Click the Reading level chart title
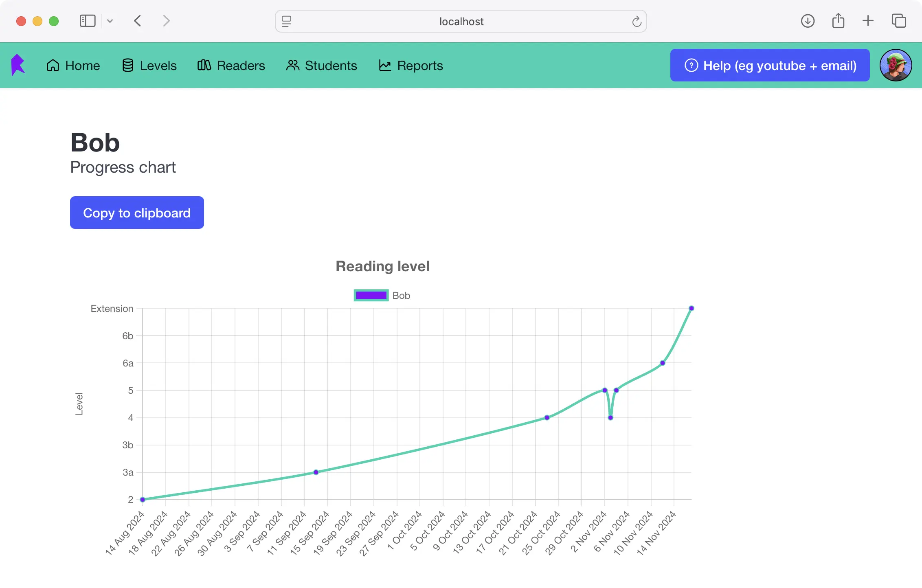 tap(382, 266)
